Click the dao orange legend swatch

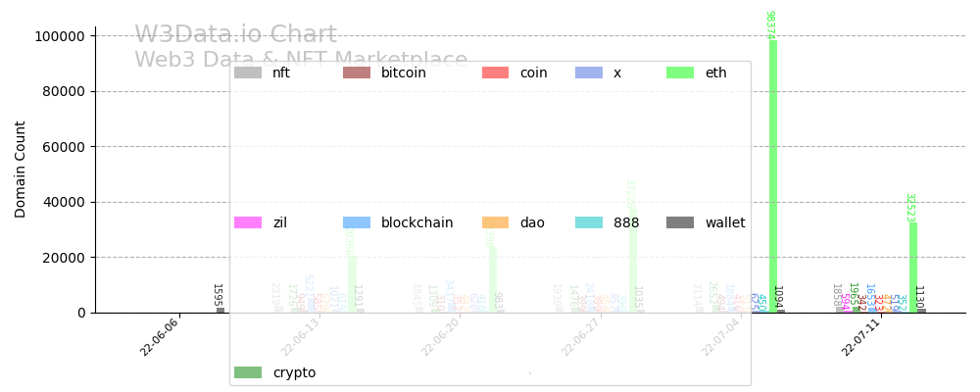(496, 222)
